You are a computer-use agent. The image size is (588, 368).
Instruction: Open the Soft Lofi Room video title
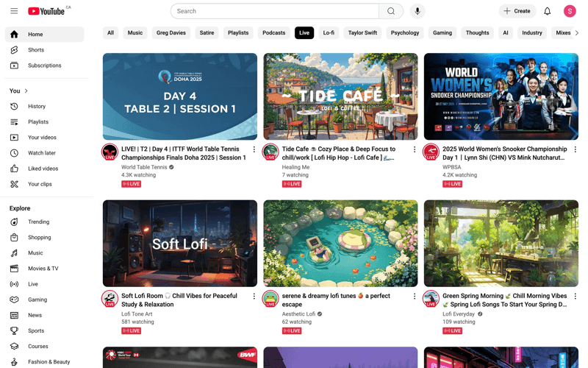[179, 300]
